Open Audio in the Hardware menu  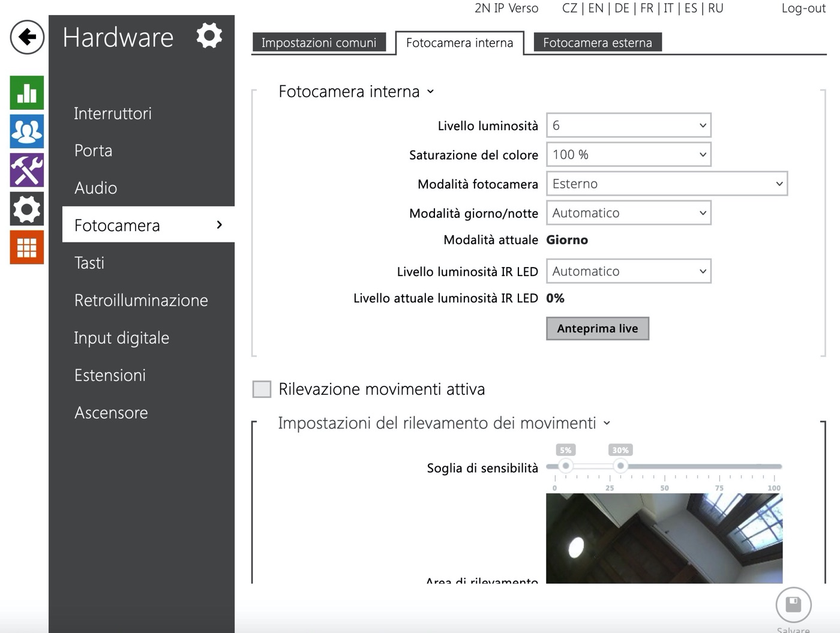pyautogui.click(x=95, y=188)
